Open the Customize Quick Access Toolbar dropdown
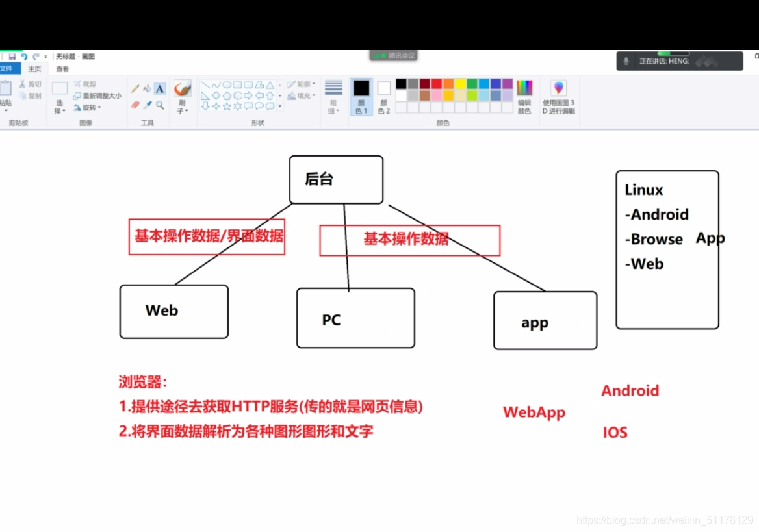759x532 pixels. [46, 57]
